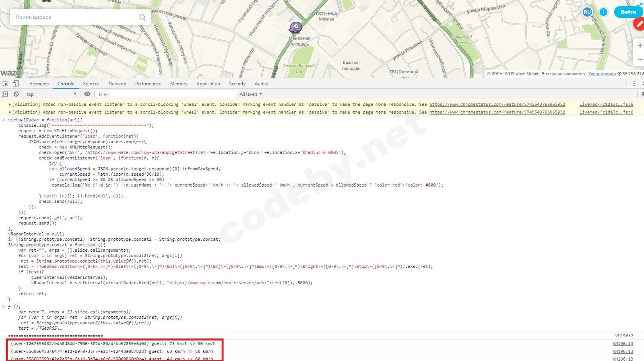This screenshot has height=361, width=644.
Task: Click the purple Wazer avatar on the map
Action: click(x=295, y=28)
